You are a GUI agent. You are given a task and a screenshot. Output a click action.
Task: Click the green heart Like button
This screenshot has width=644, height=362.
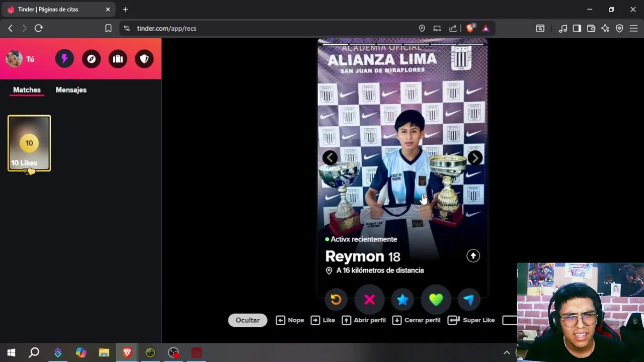pyautogui.click(x=436, y=300)
